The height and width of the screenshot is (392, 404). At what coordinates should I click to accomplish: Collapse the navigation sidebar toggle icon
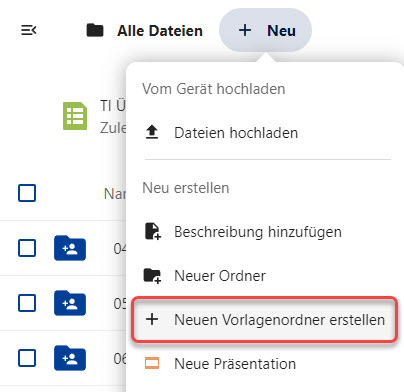tap(29, 30)
